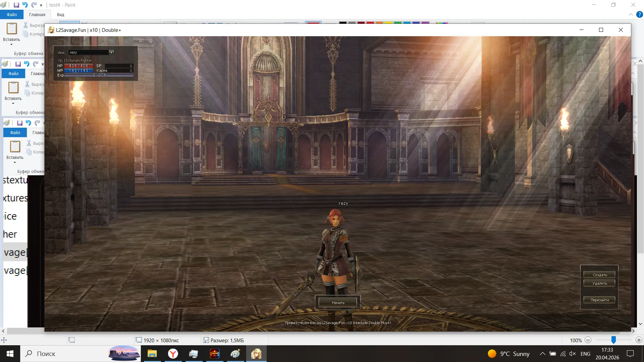The image size is (644, 362).
Task: Click Redo arrow in test4 Paint title bar
Action: click(34, 5)
